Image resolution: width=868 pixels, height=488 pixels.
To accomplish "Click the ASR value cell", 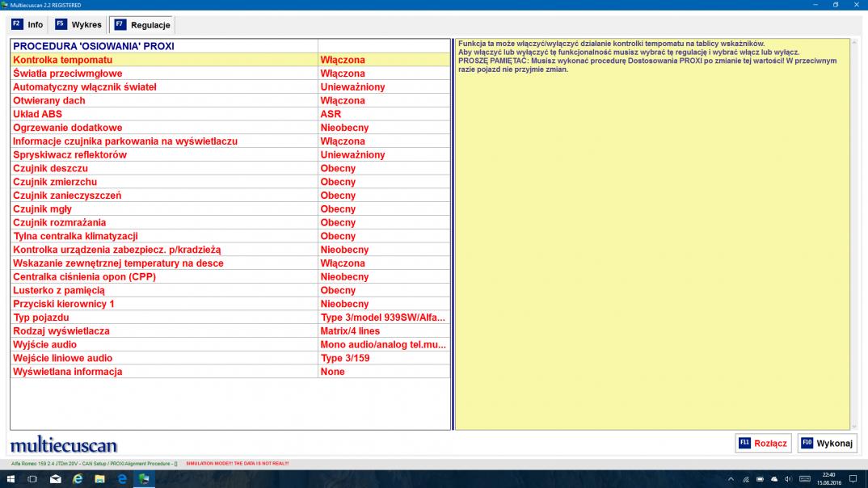I will 384,114.
